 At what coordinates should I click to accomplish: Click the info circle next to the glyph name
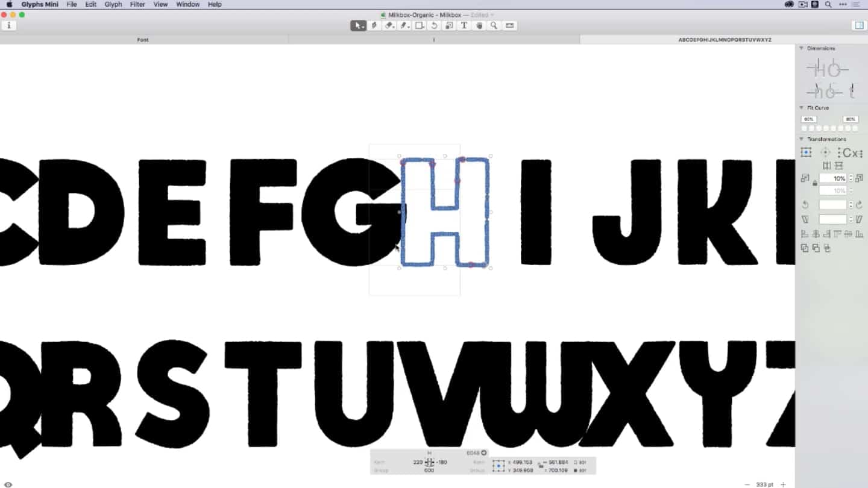coord(484,452)
